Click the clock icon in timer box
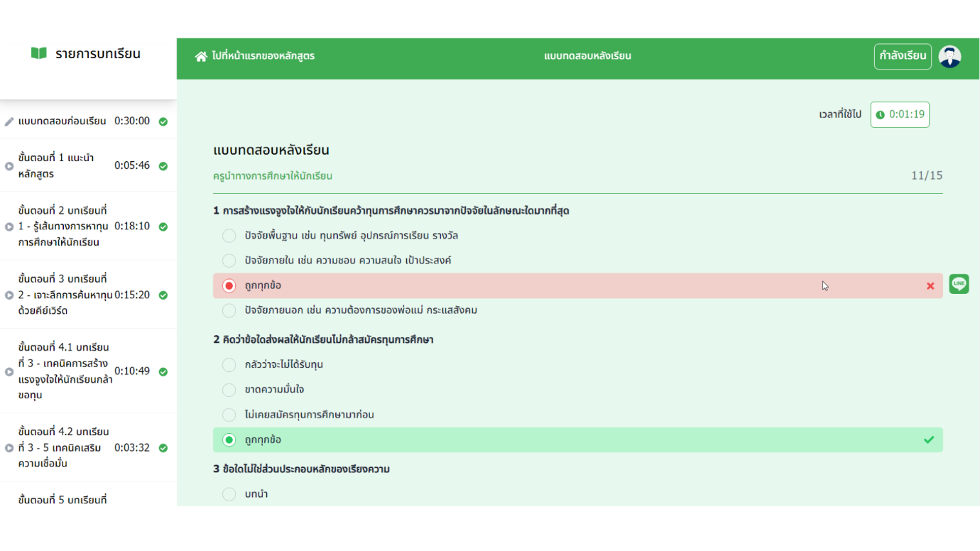The image size is (980, 551). 881,115
